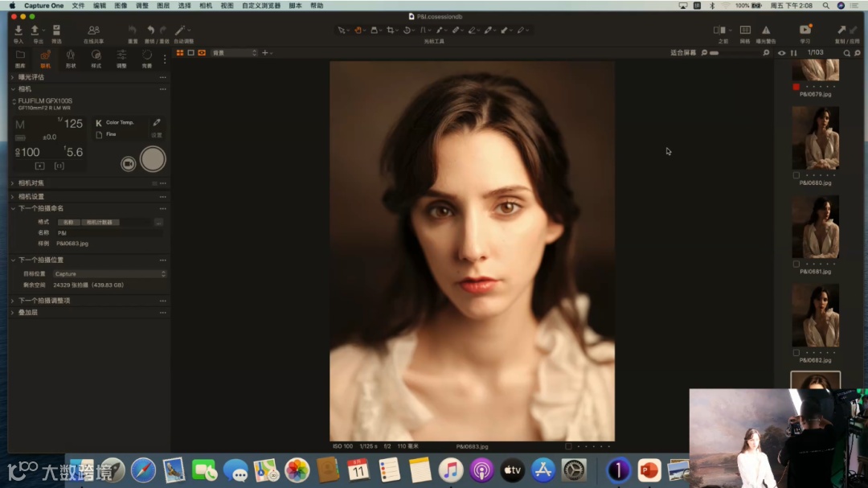This screenshot has width=868, height=488.
Task: Click the plus add layer button
Action: pyautogui.click(x=265, y=52)
